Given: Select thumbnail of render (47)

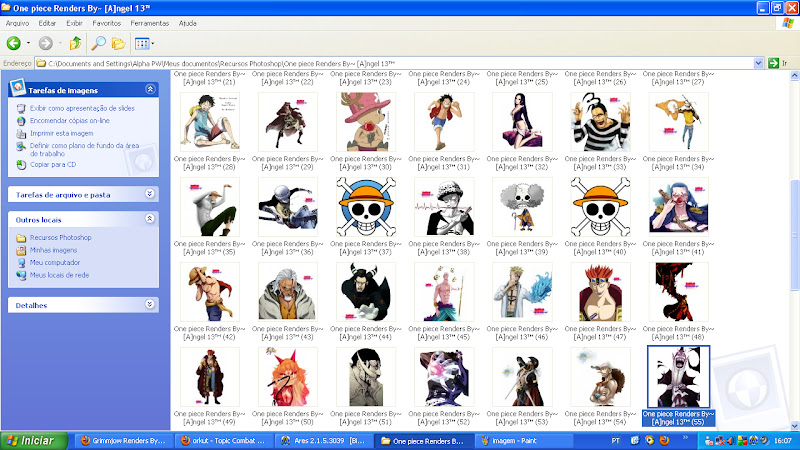Looking at the screenshot, I should click(x=600, y=292).
